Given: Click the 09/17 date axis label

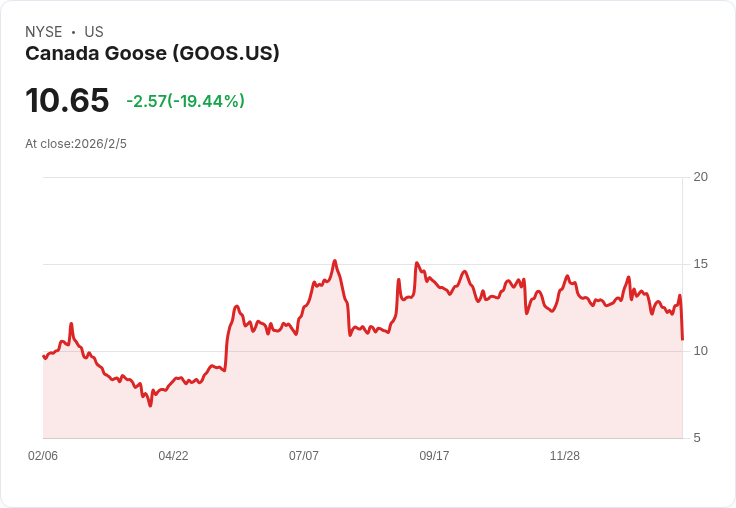Looking at the screenshot, I should [434, 456].
